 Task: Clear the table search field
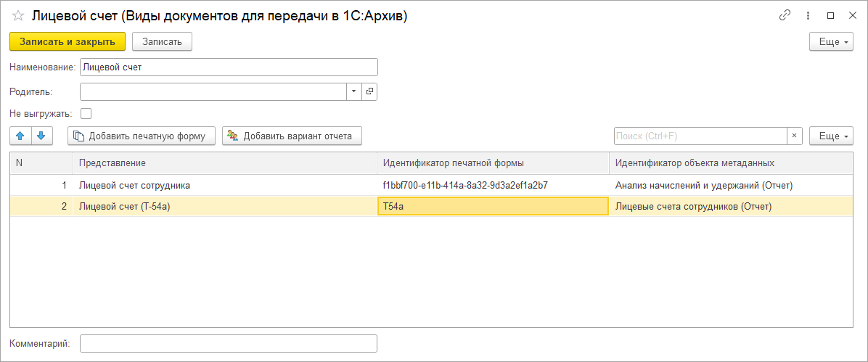pos(795,136)
